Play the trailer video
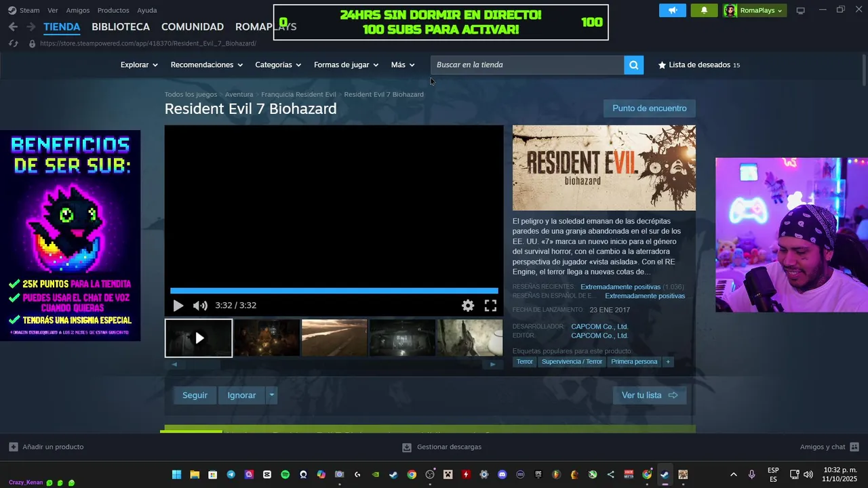Viewport: 868px width, 488px height. pos(178,306)
